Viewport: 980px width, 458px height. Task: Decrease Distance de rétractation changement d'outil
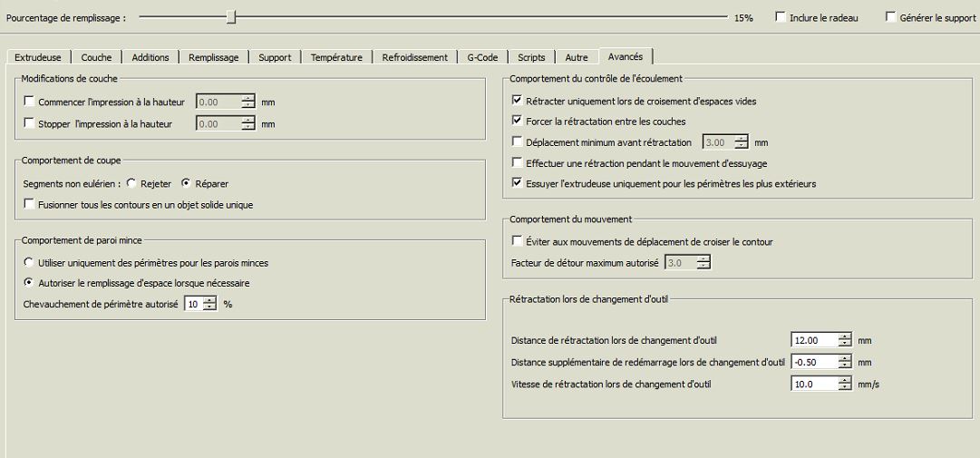(x=845, y=345)
